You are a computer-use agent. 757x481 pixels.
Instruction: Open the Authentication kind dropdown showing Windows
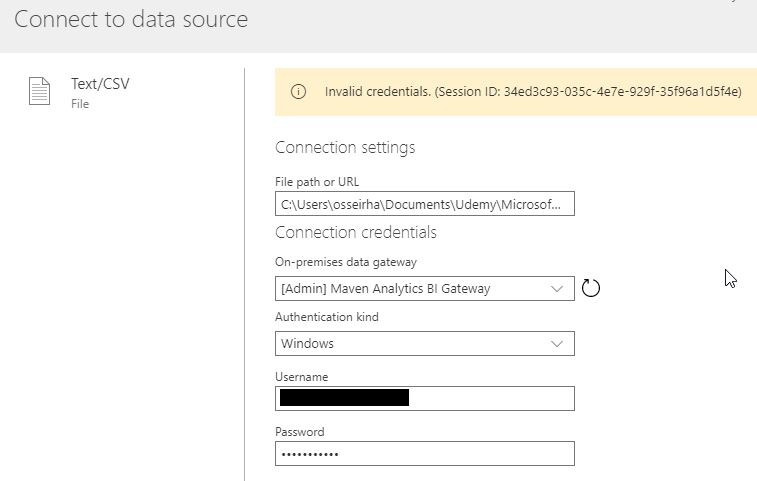coord(425,343)
